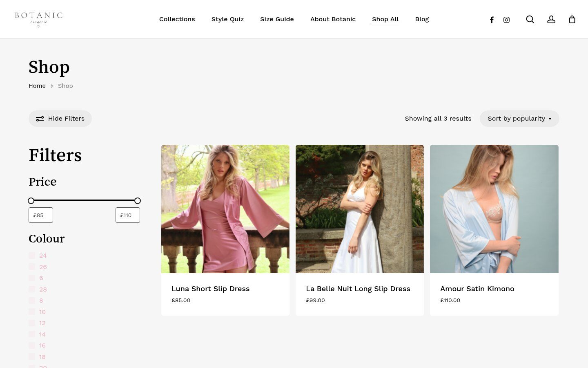Click the minimum price slider handle
This screenshot has height=368, width=588.
[x=31, y=201]
